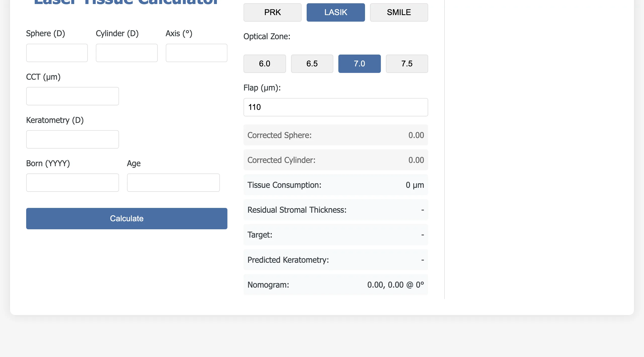Click the Axis (°) input field
Image resolution: width=644 pixels, height=357 pixels.
[196, 53]
